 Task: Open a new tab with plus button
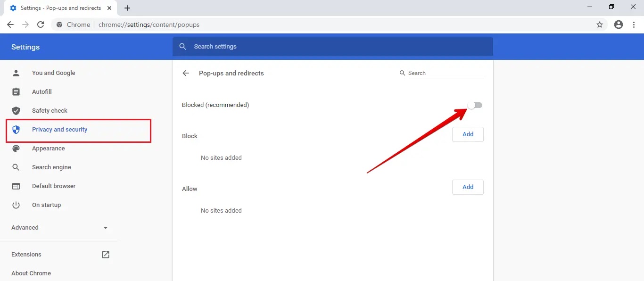click(127, 8)
